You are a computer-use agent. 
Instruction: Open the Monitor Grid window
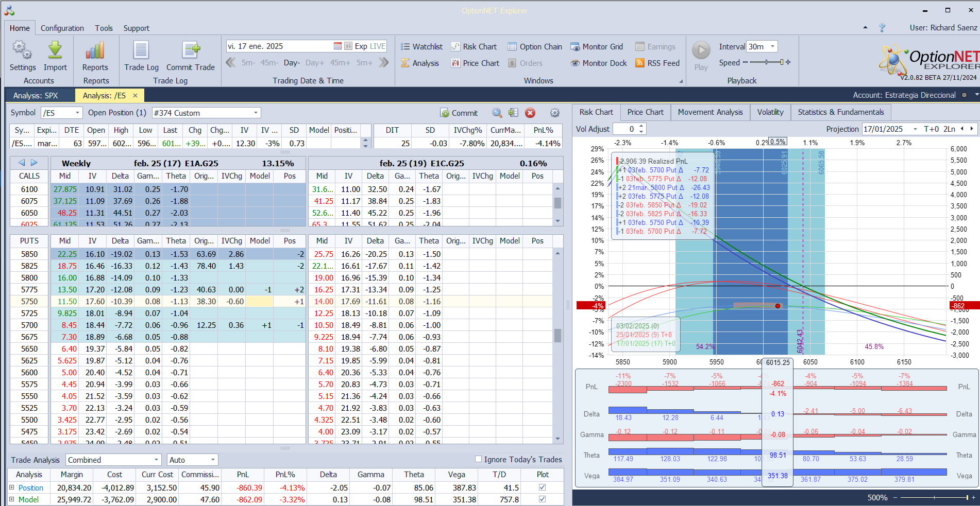pyautogui.click(x=597, y=47)
